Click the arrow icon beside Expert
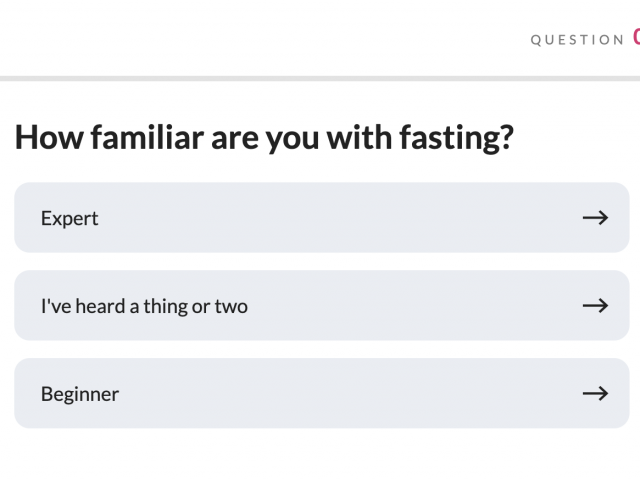This screenshot has width=640, height=480. pyautogui.click(x=595, y=218)
